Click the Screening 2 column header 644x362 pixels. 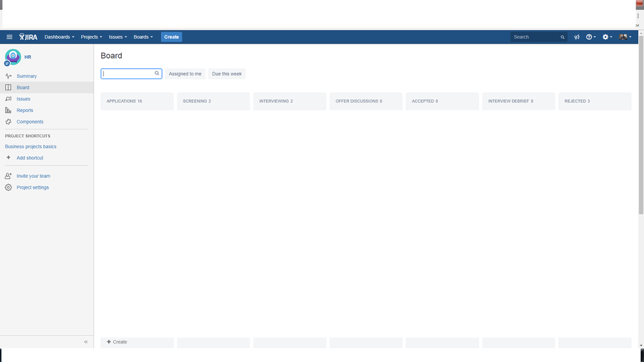pyautogui.click(x=213, y=101)
